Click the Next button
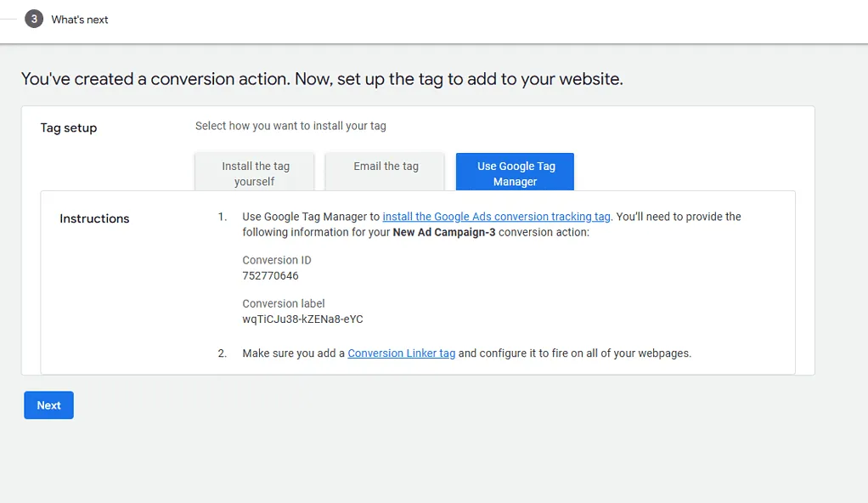This screenshot has height=503, width=868. [48, 405]
